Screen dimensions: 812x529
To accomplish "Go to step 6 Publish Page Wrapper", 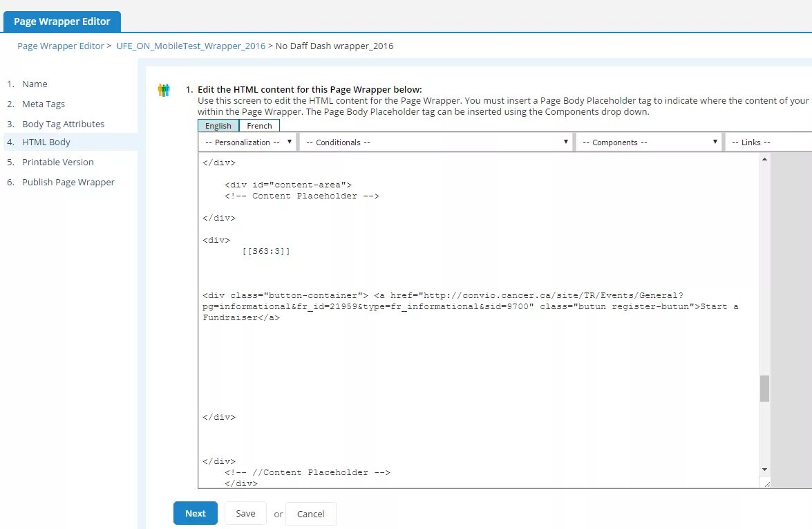I will (68, 183).
